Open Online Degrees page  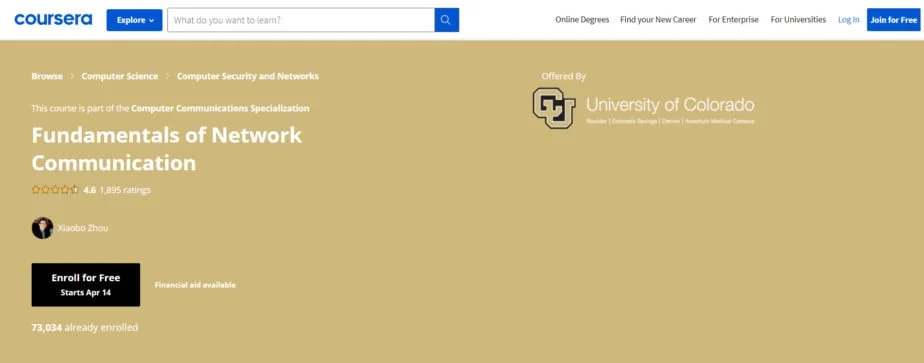[582, 19]
